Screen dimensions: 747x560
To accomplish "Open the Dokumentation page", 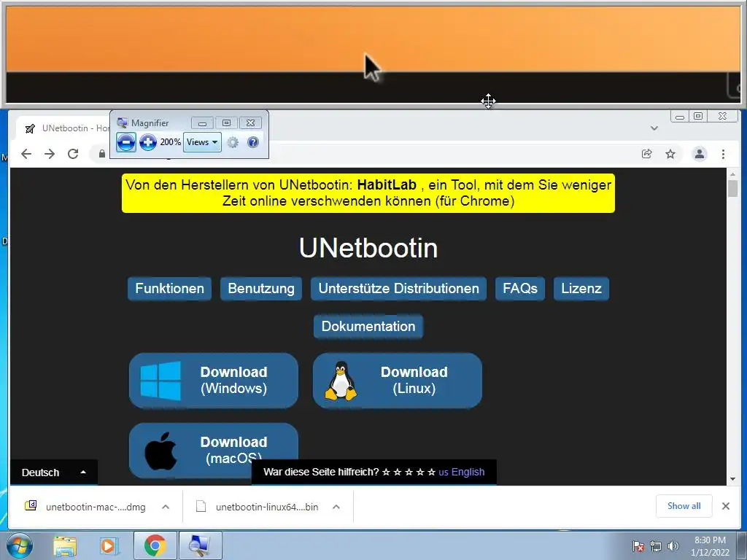I will (368, 327).
